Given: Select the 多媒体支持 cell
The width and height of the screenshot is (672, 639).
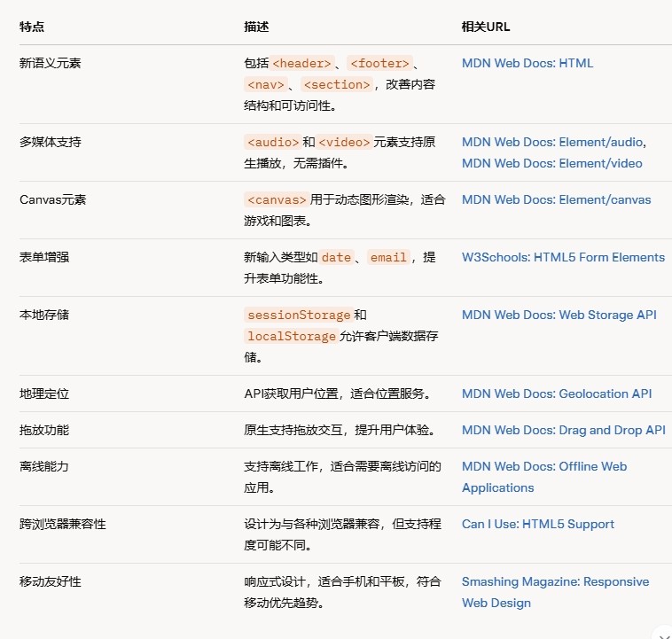Looking at the screenshot, I should (x=51, y=142).
